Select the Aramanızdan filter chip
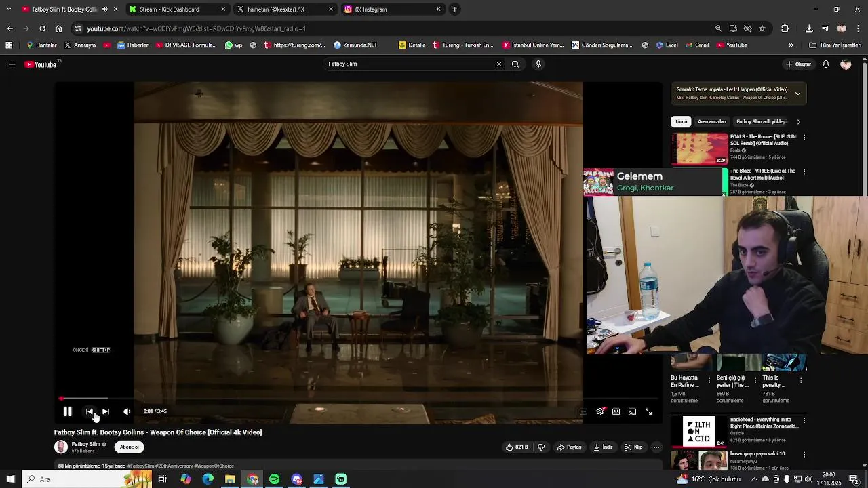 (712, 121)
